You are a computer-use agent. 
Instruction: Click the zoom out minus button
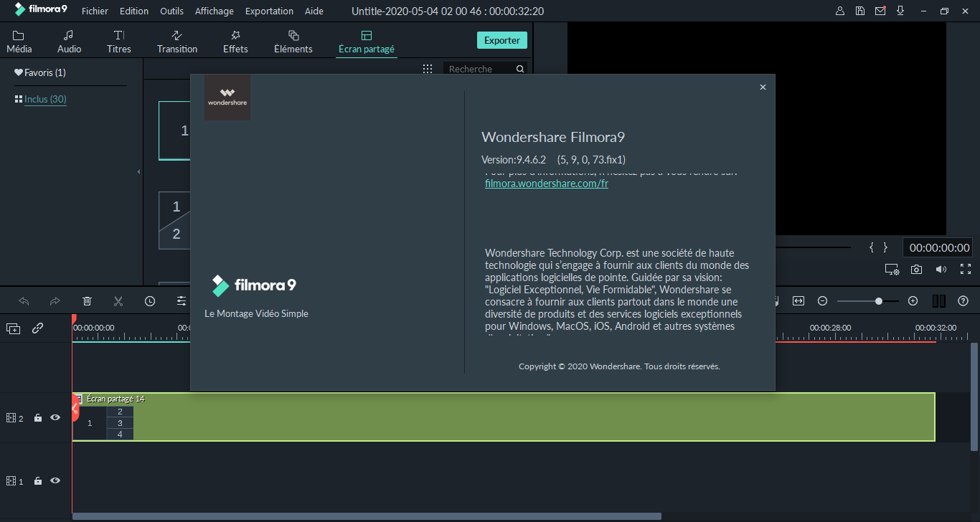pos(823,301)
